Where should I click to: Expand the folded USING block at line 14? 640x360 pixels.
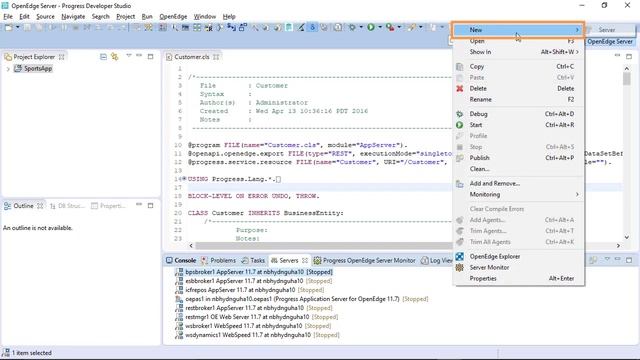184,179
